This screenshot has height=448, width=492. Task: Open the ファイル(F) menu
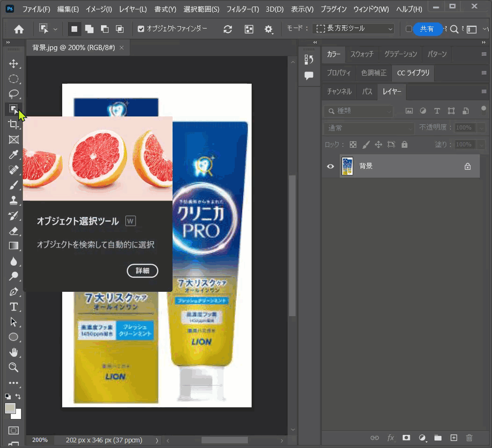(36, 9)
